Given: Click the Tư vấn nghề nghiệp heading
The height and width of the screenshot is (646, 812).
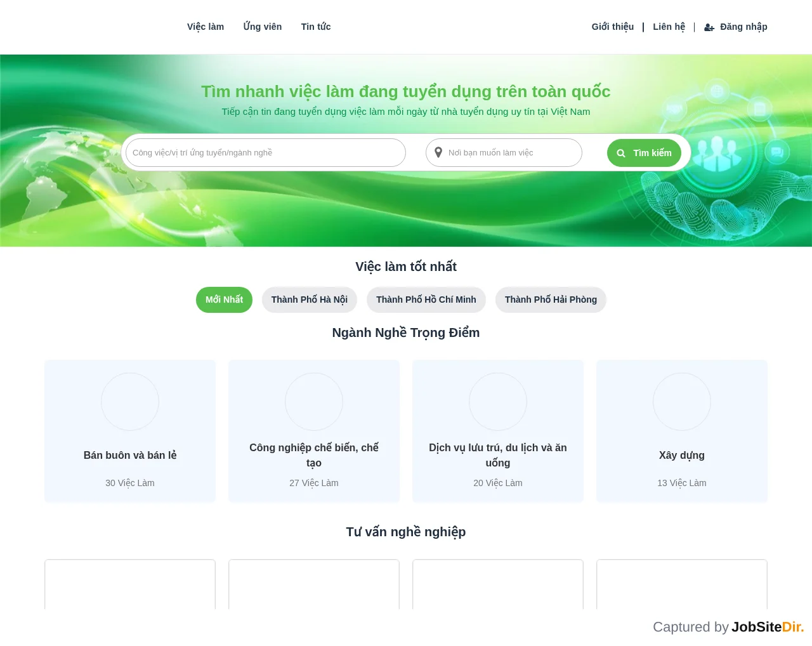Looking at the screenshot, I should [x=406, y=532].
